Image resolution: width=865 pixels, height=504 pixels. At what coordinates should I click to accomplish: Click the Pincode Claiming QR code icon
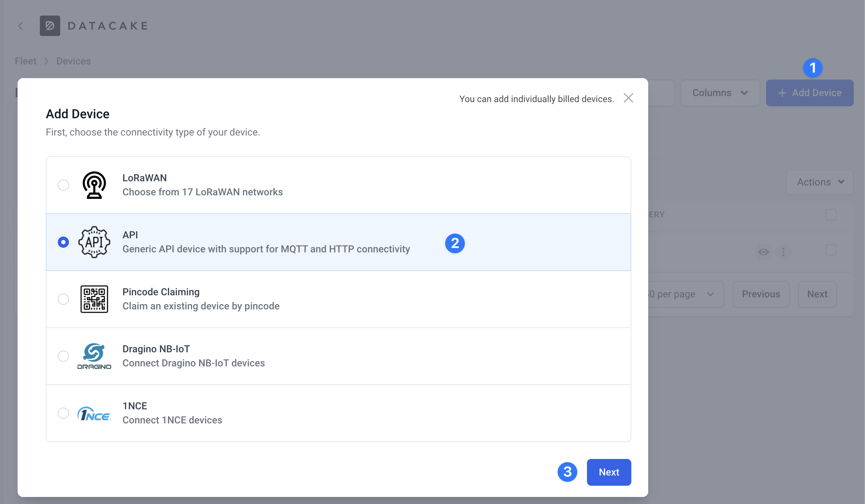(94, 299)
